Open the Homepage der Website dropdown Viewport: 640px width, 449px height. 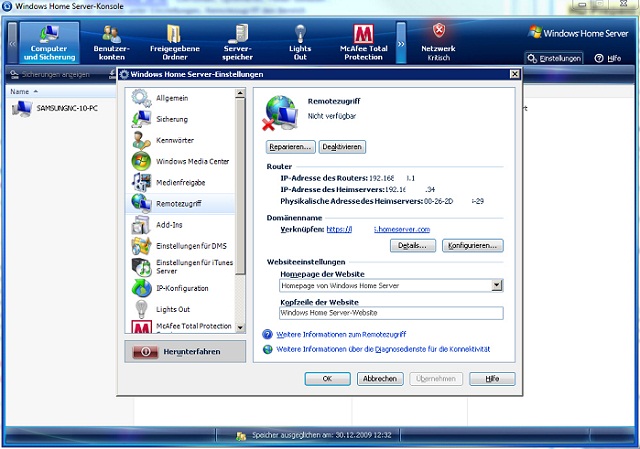497,285
